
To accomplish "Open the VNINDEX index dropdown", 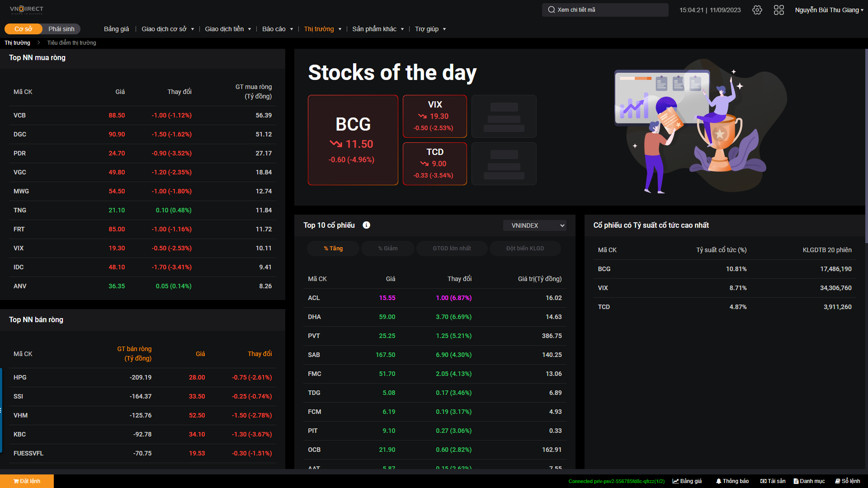I will pyautogui.click(x=534, y=225).
